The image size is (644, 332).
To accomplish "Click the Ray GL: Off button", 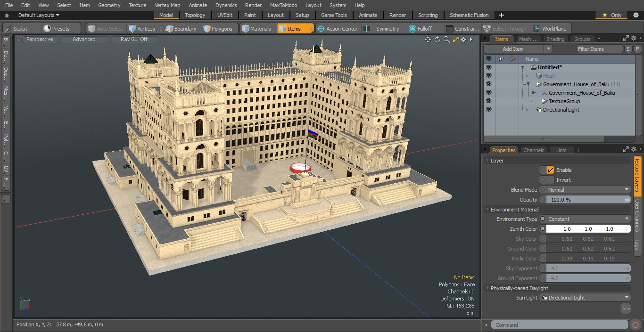I will (134, 39).
